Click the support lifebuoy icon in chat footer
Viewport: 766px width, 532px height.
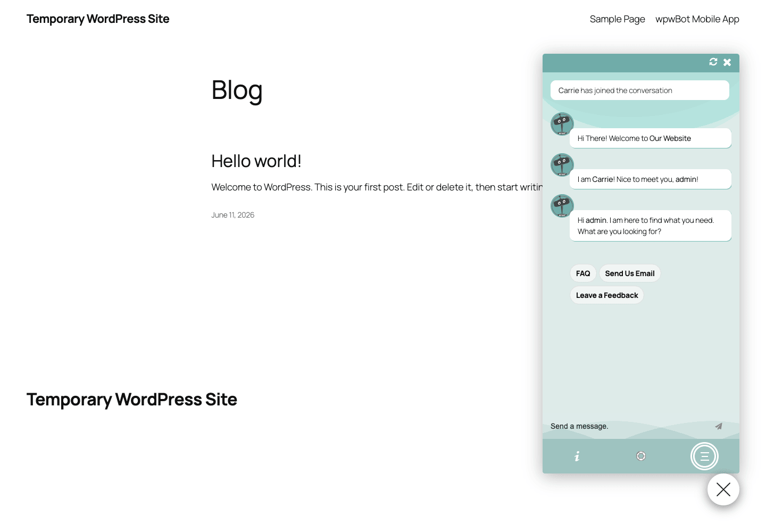pyautogui.click(x=641, y=456)
